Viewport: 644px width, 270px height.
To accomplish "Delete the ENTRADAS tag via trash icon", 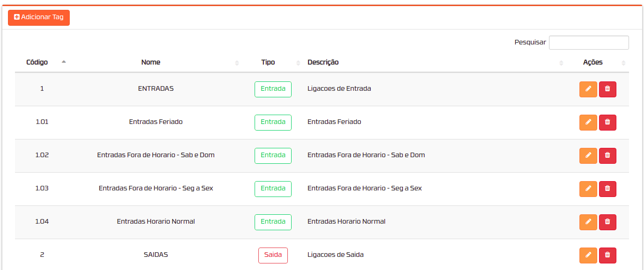I will (607, 89).
